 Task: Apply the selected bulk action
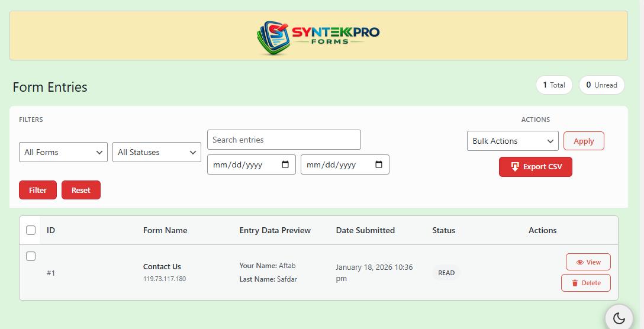[x=584, y=141]
